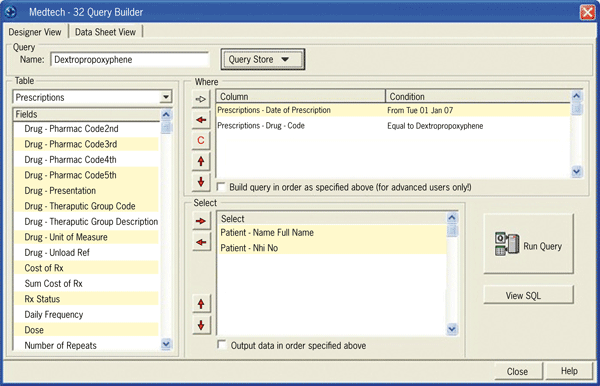Open the Prescriptions table dropdown
The width and height of the screenshot is (600, 386).
[x=166, y=97]
